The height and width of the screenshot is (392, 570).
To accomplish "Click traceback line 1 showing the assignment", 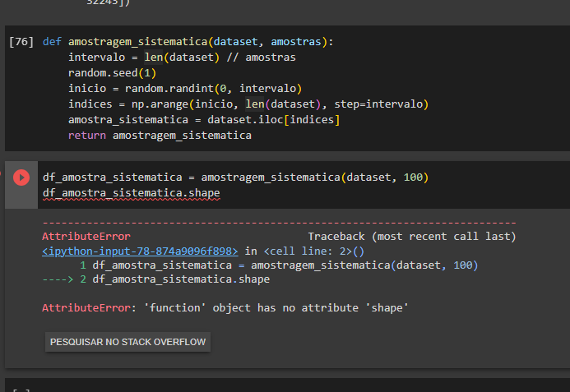I will click(x=280, y=265).
